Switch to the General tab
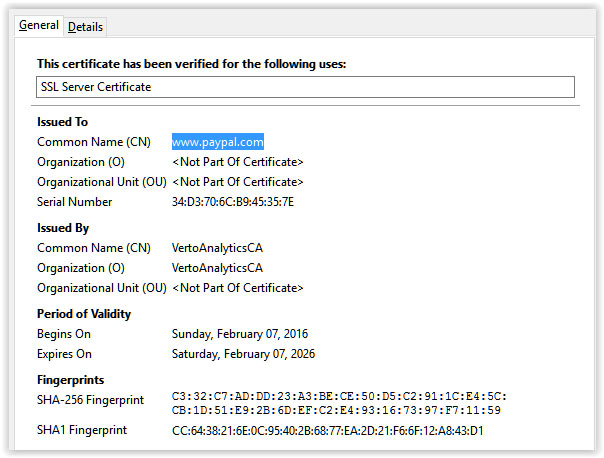The width and height of the screenshot is (604, 458). (39, 25)
